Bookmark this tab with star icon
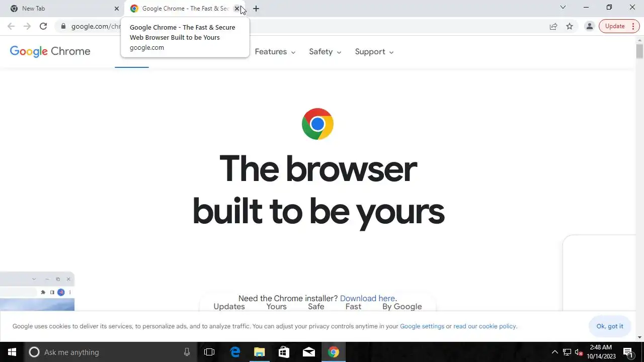The width and height of the screenshot is (644, 362). (570, 26)
